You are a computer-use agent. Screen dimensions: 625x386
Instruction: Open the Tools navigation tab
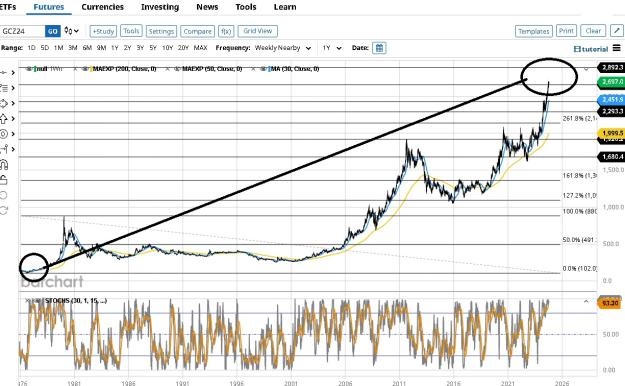(x=246, y=7)
